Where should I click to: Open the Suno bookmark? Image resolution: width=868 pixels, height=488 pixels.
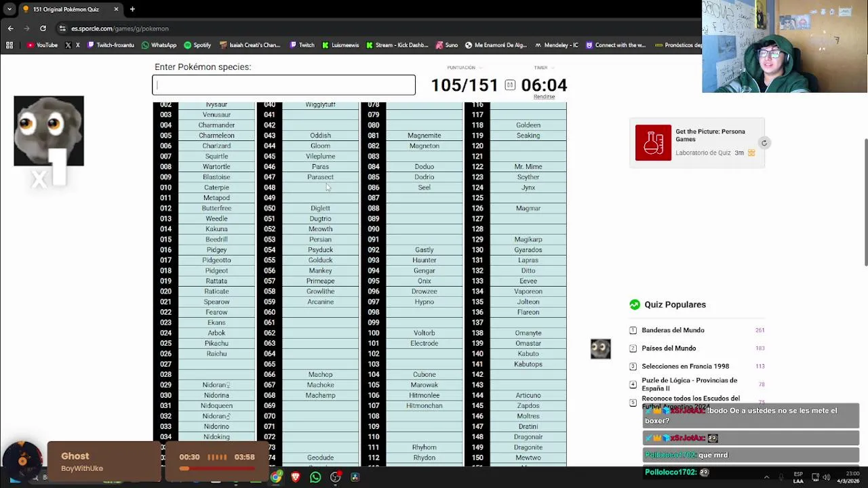click(447, 45)
